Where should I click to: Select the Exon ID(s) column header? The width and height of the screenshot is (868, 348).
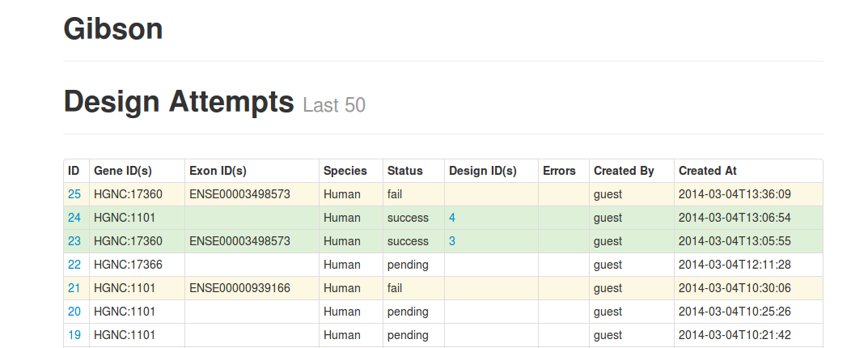pos(218,171)
